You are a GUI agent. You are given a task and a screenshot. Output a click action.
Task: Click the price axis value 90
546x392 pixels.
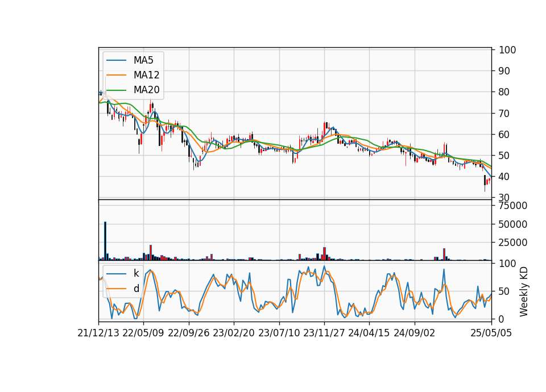[504, 71]
